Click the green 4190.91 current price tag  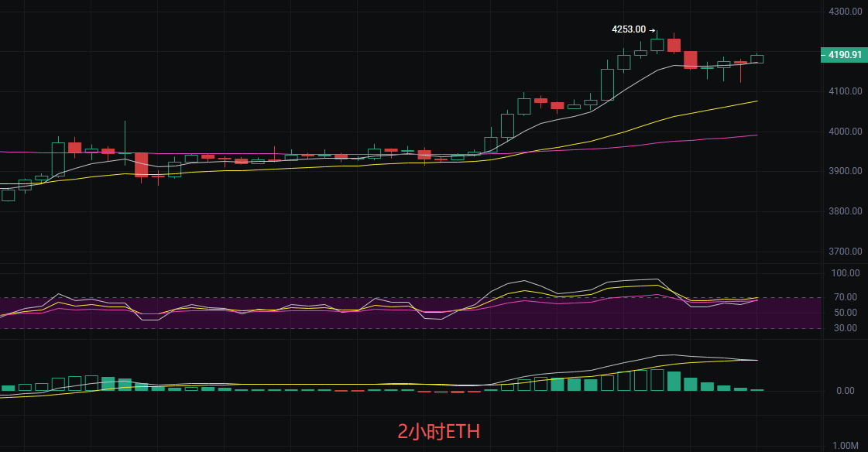coord(843,55)
